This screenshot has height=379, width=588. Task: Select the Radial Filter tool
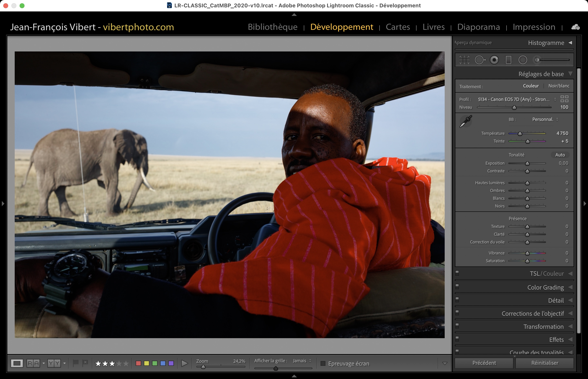click(522, 60)
